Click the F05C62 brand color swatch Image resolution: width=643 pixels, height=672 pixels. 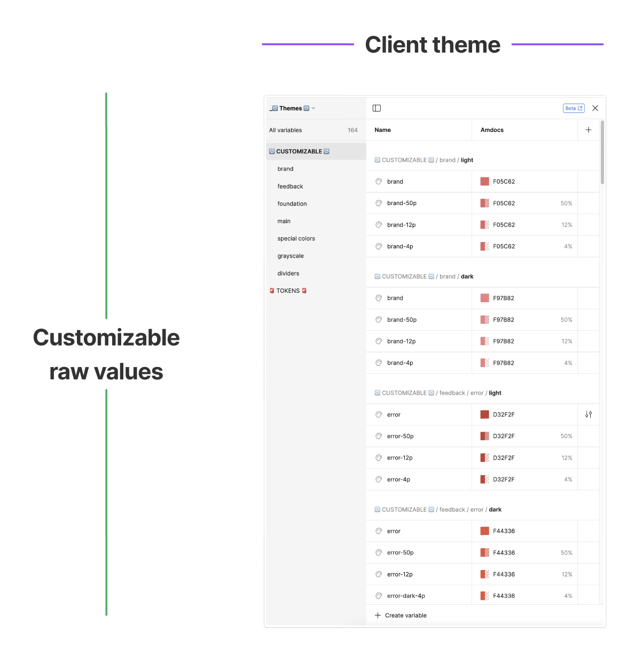click(484, 182)
